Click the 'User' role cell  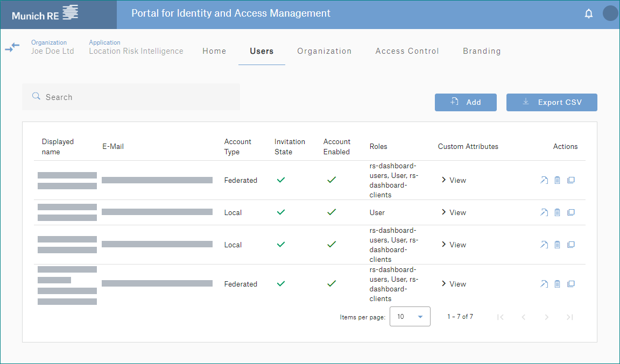(x=377, y=212)
